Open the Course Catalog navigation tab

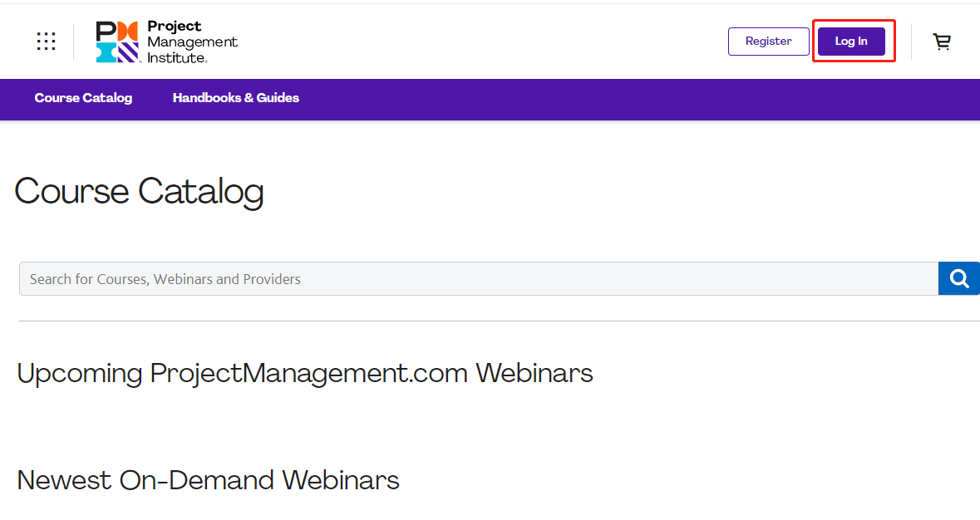point(83,98)
